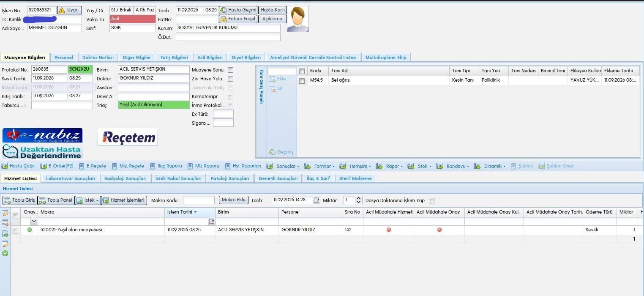644x296 pixels.
Task: Open the calendar picker beside the Tarih field
Action: [317, 200]
